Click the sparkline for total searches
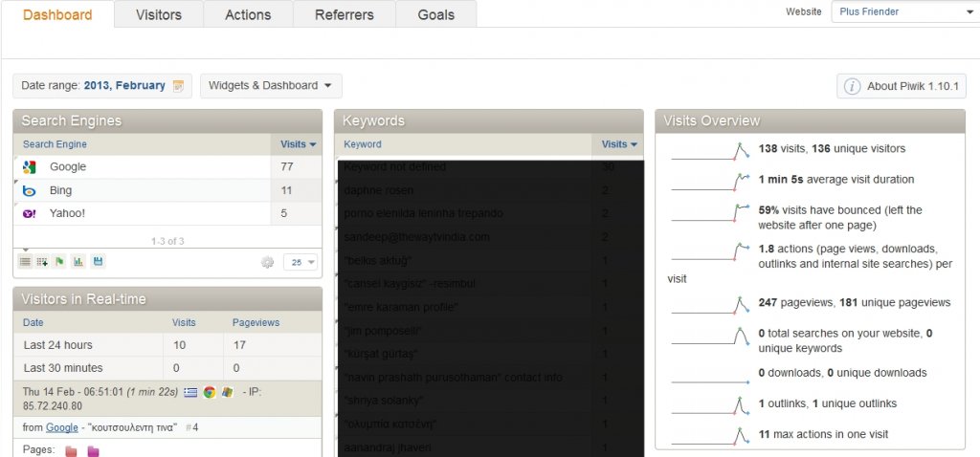 point(710,336)
